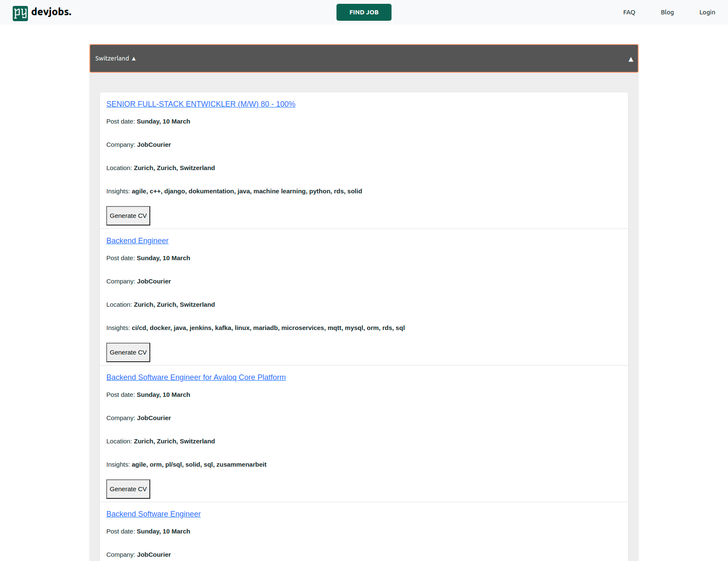
Task: Select insights text starting with 'agile, c++, django'
Action: [247, 191]
